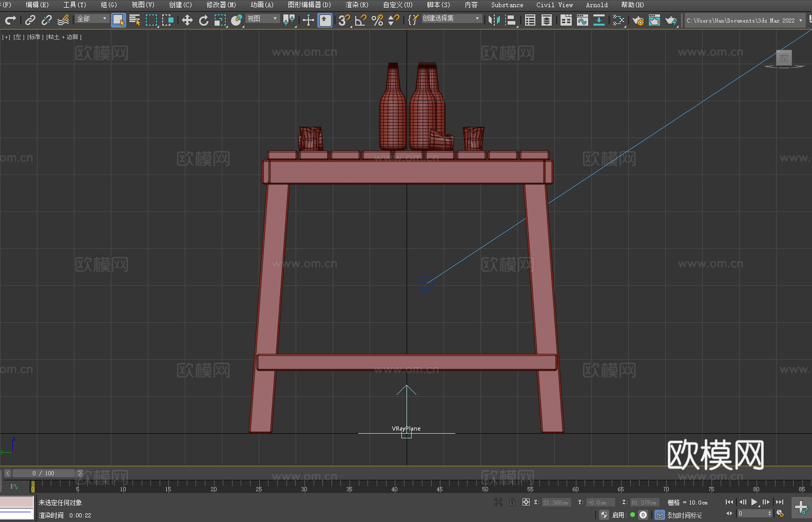Activate the Select and Move tool
812x522 pixels.
187,20
